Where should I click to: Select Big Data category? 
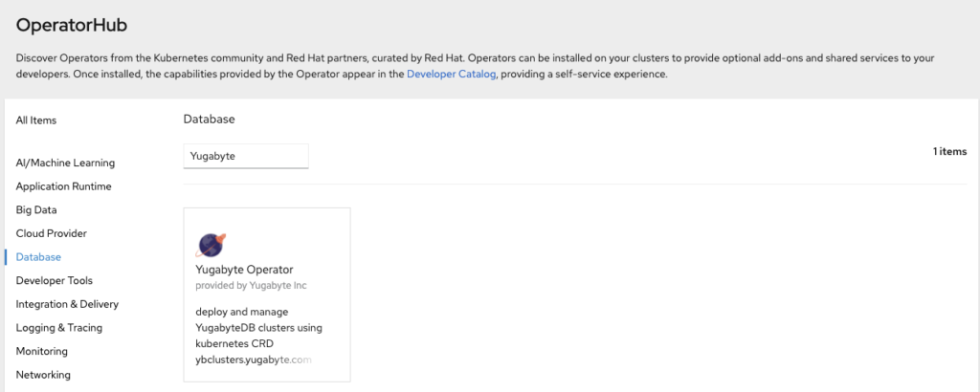pos(37,209)
